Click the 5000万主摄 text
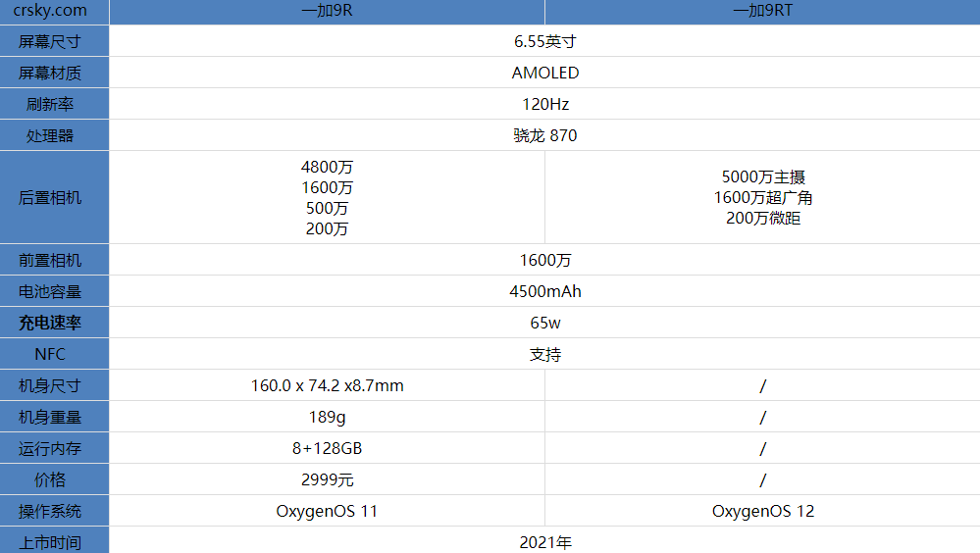The width and height of the screenshot is (980, 553). (763, 176)
